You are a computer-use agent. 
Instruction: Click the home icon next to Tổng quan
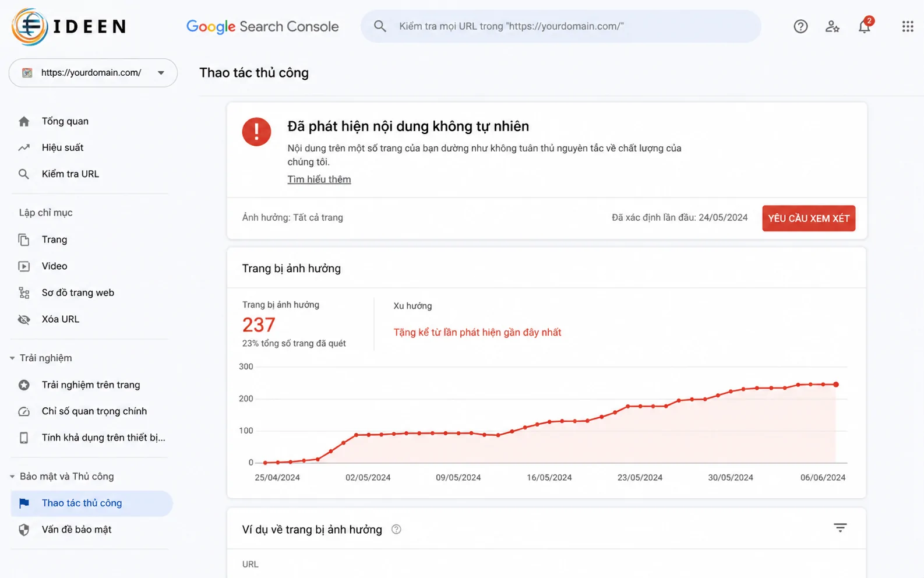click(24, 121)
